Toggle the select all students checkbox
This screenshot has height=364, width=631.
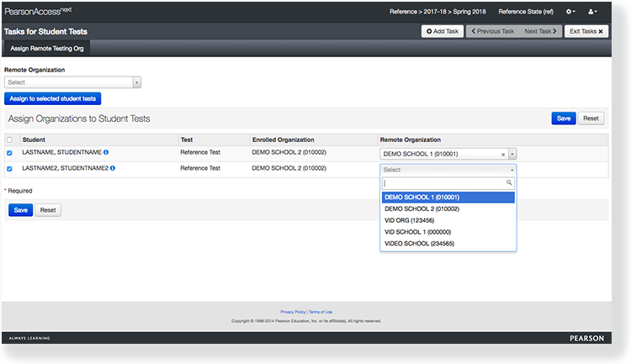tap(9, 140)
